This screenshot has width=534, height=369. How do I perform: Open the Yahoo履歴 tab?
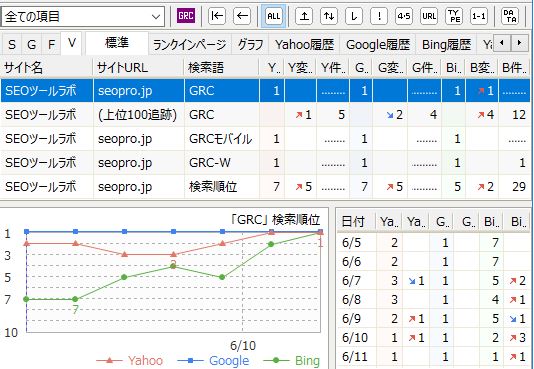point(304,45)
